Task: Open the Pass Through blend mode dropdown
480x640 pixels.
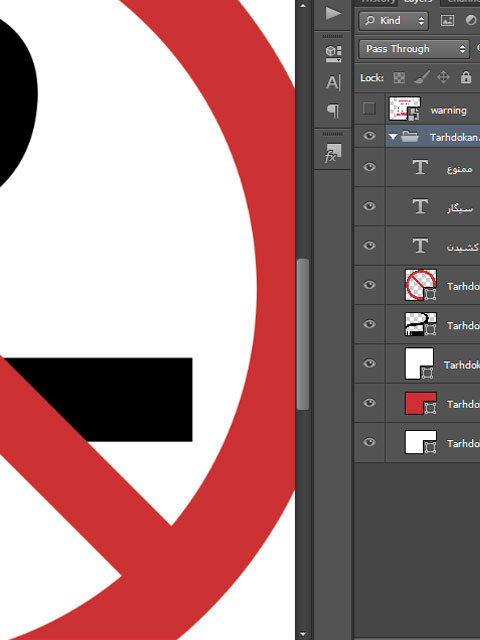Action: pyautogui.click(x=414, y=49)
